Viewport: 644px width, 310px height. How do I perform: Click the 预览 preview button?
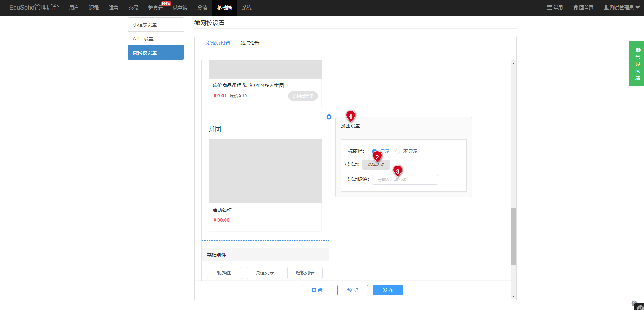pos(352,290)
